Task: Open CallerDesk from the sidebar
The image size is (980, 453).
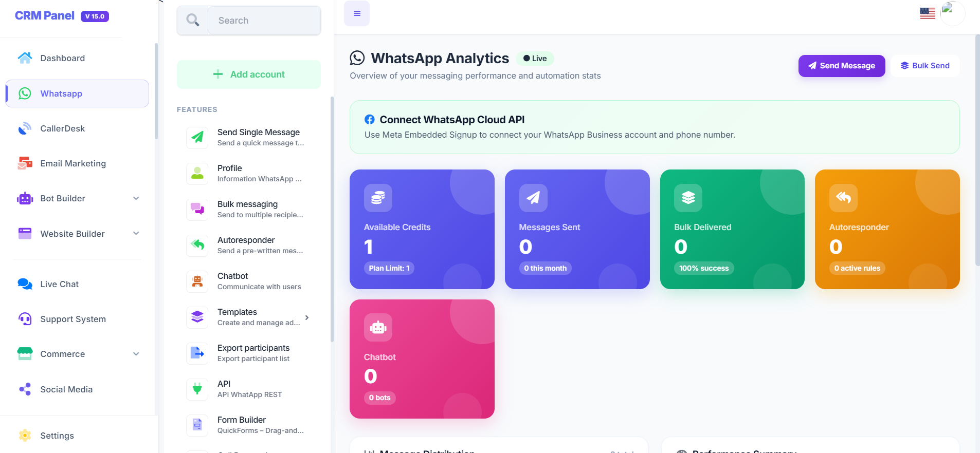Action: pyautogui.click(x=77, y=128)
